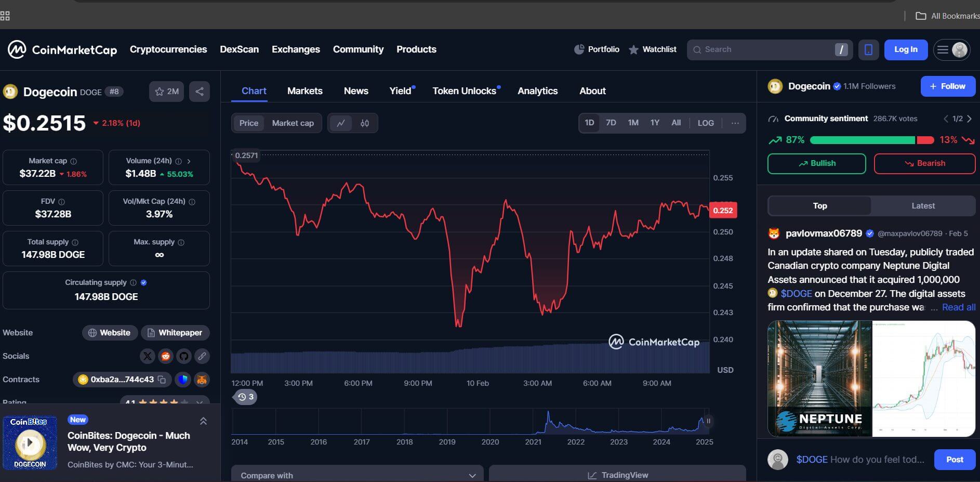Open the Cryptocurrencies menu
This screenshot has width=980, height=482.
[x=168, y=49]
